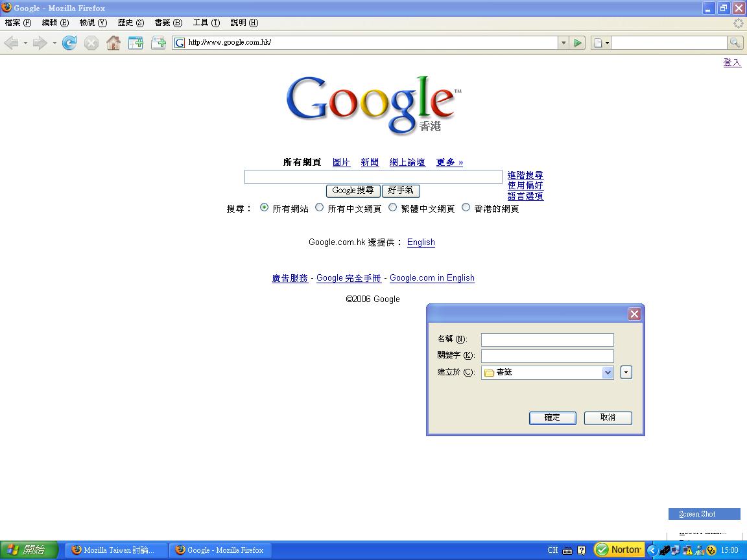Click the Google search text box
Screen dimensions: 747x560
373,177
